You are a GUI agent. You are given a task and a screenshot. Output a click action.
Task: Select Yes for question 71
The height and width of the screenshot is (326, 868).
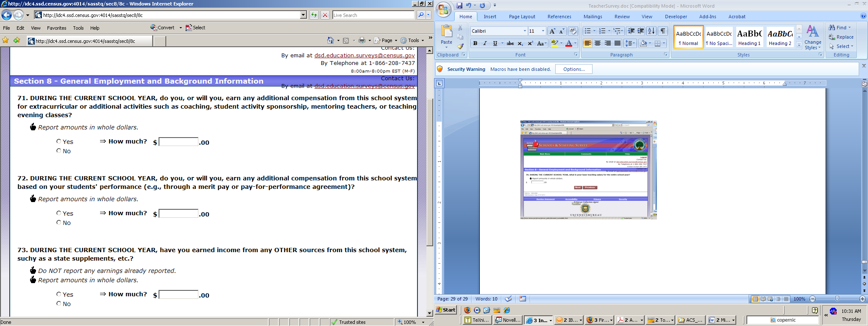click(58, 141)
